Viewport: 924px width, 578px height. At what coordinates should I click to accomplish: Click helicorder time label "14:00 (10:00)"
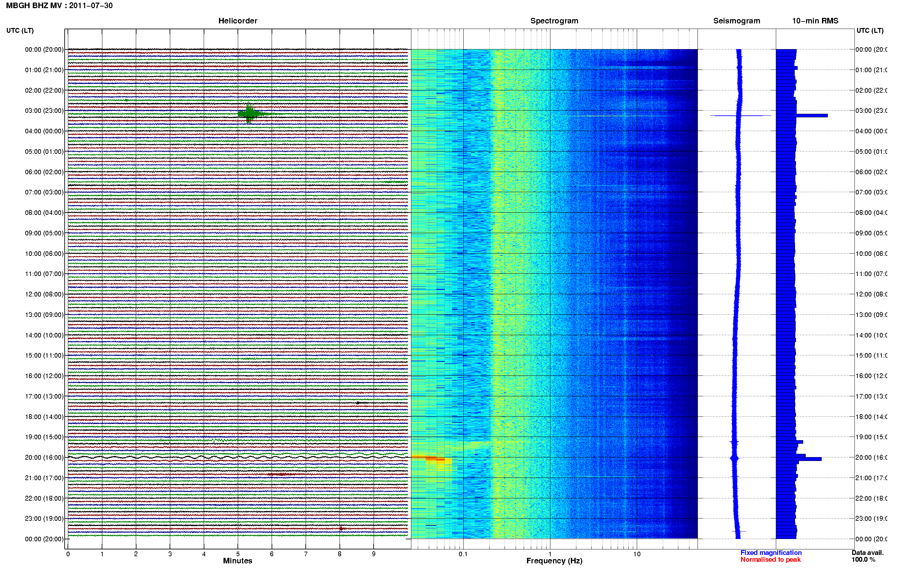tap(44, 335)
